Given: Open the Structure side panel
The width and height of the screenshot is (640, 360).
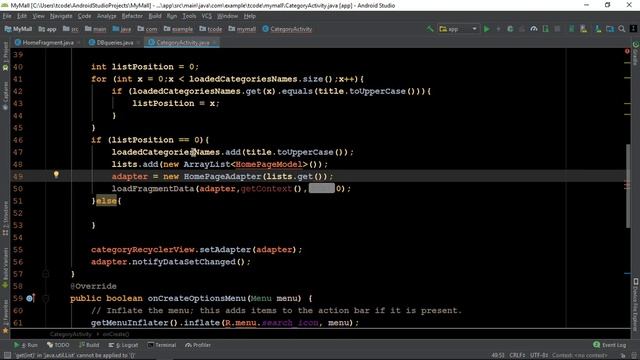Looking at the screenshot, I should coord(5,218).
